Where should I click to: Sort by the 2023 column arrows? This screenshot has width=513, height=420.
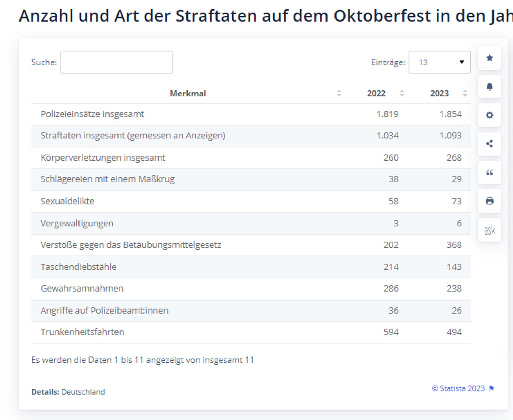tap(465, 93)
